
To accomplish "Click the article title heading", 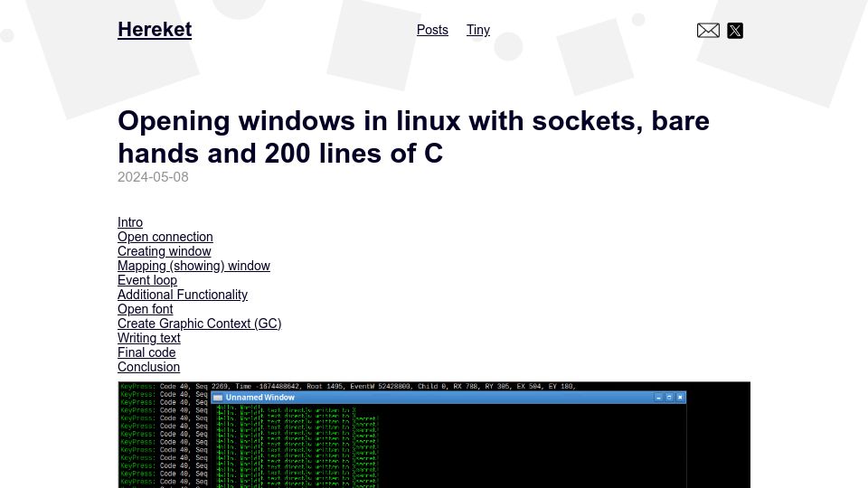I will (413, 136).
